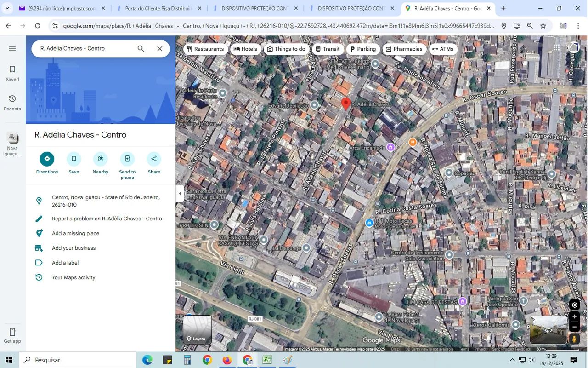The image size is (588, 368).
Task: Filter map by Restaurants
Action: [x=205, y=49]
